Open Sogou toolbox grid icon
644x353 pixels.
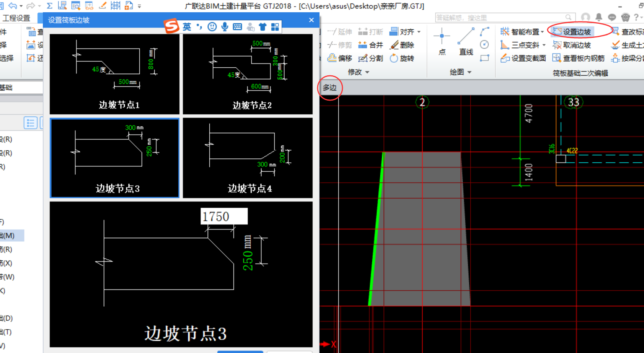pyautogui.click(x=275, y=26)
